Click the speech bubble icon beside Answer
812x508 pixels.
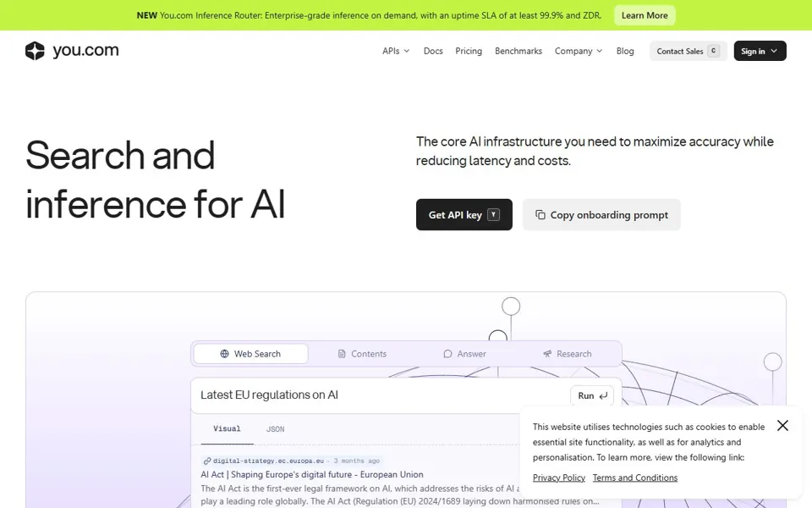[x=447, y=354]
